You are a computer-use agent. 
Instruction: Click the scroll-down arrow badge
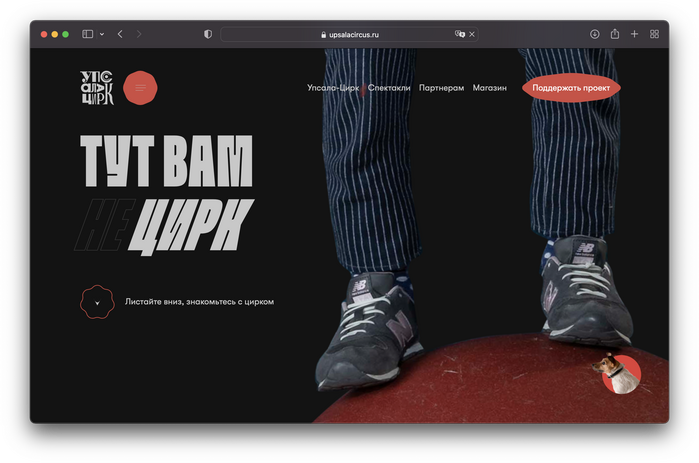click(97, 302)
